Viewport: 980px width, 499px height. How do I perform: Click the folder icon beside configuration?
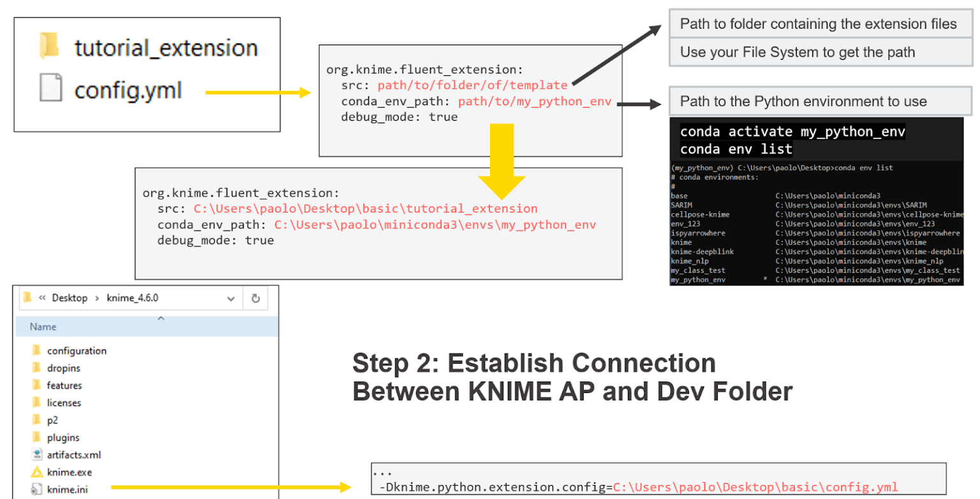point(36,350)
